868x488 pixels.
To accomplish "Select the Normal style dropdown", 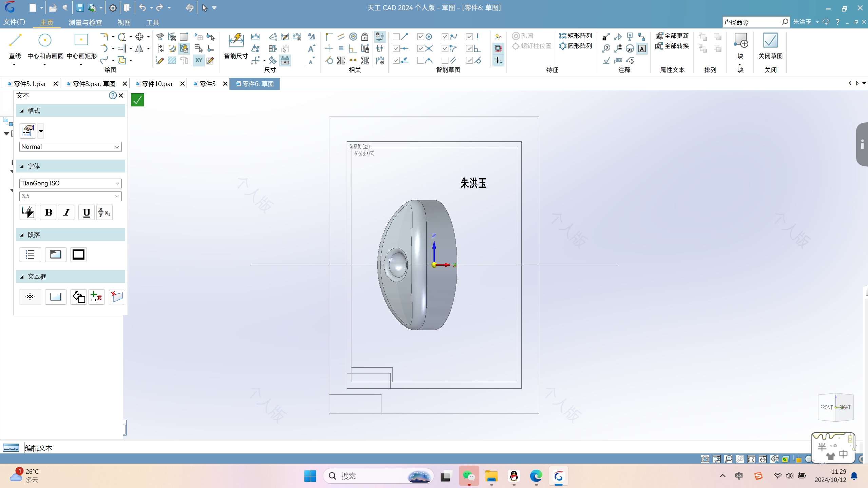I will (x=69, y=146).
